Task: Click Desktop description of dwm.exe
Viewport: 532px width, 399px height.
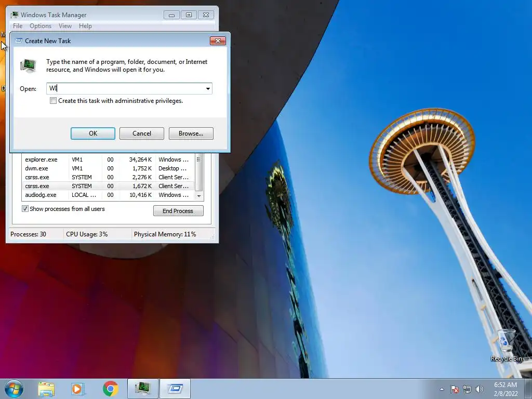Action: coord(173,168)
